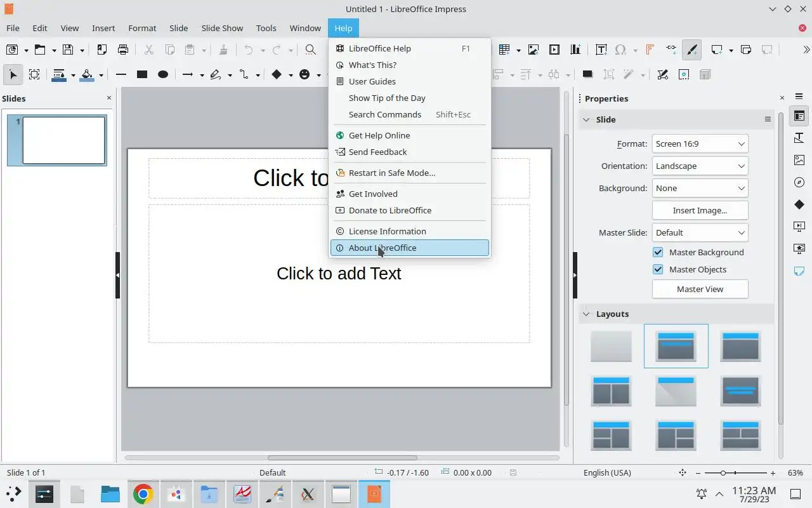Click the Insert Table icon
Viewport: 812px width, 508px height.
click(504, 50)
